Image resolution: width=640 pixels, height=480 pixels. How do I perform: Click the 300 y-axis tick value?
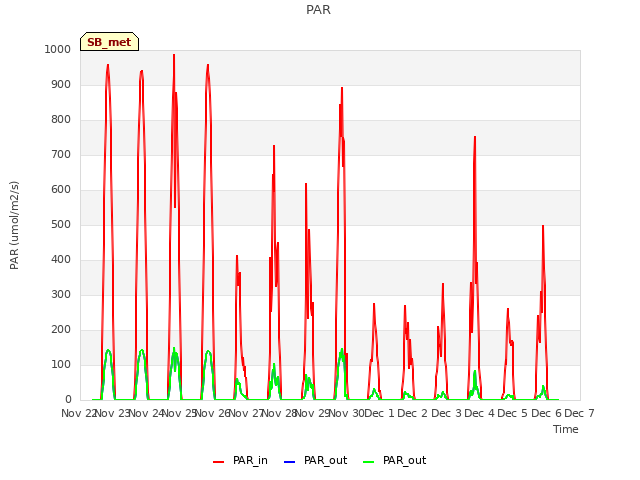(61, 295)
